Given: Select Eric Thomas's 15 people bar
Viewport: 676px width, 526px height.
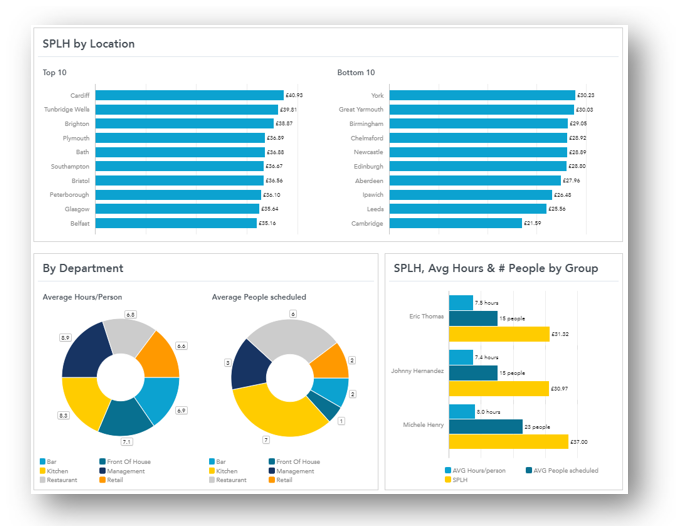Looking at the screenshot, I should click(472, 318).
